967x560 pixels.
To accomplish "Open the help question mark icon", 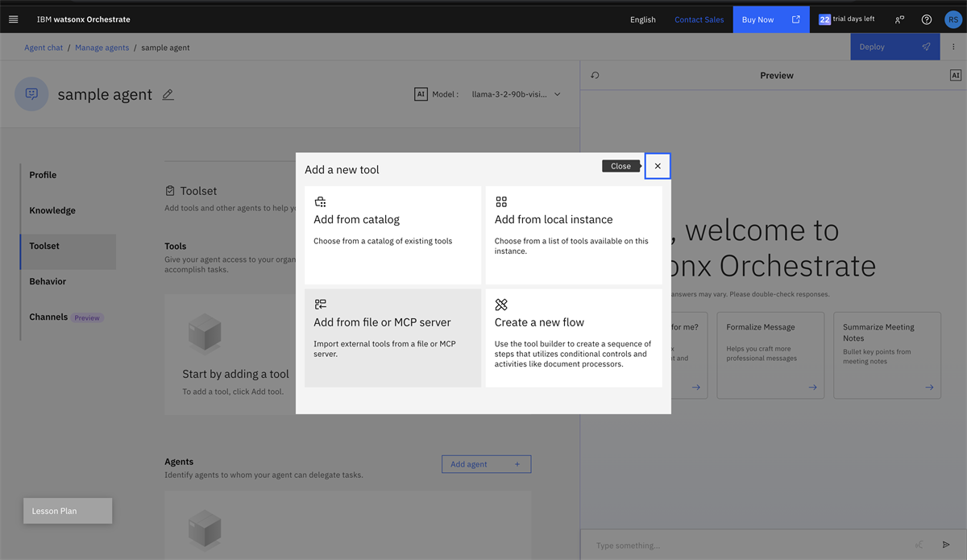I will coord(927,19).
